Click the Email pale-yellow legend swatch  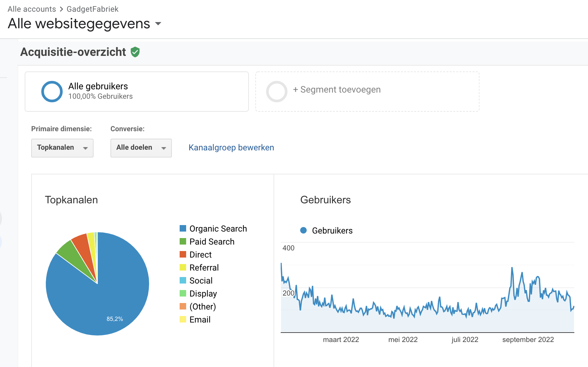(x=183, y=319)
